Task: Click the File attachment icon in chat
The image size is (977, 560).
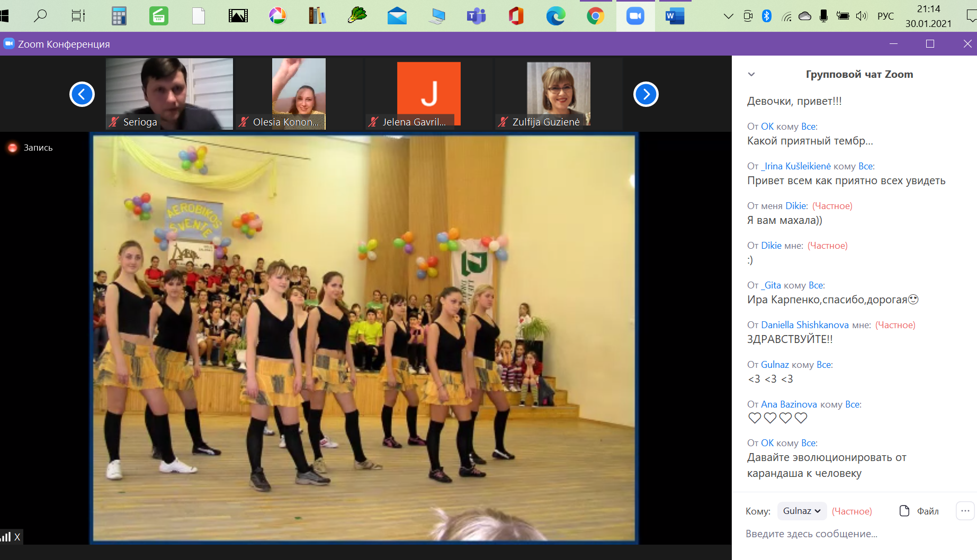Action: click(x=904, y=511)
